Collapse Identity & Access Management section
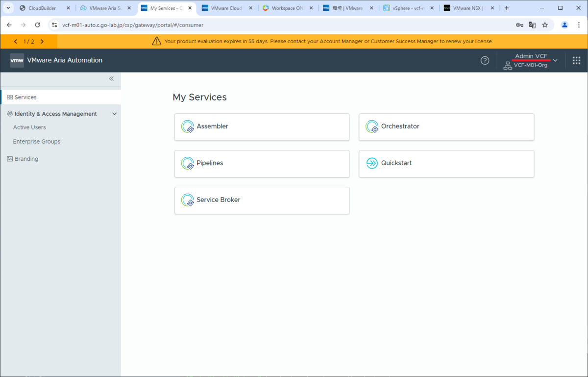The width and height of the screenshot is (588, 377). [115, 114]
